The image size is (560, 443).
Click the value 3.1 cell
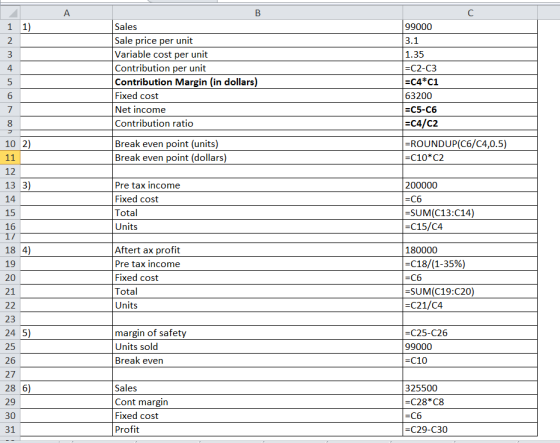tap(470, 41)
